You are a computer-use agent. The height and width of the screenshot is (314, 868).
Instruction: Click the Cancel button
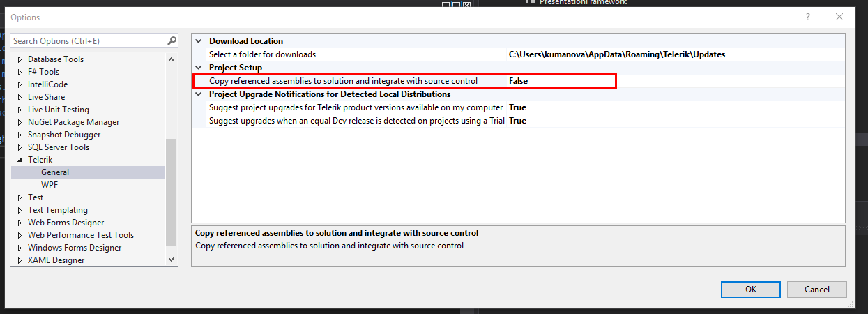coord(816,290)
